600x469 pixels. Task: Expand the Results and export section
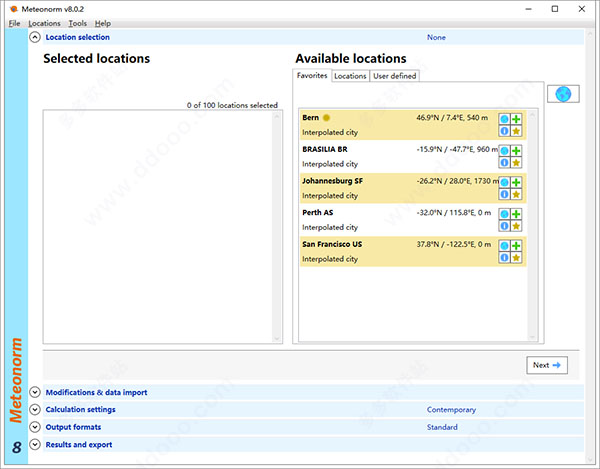tap(35, 444)
